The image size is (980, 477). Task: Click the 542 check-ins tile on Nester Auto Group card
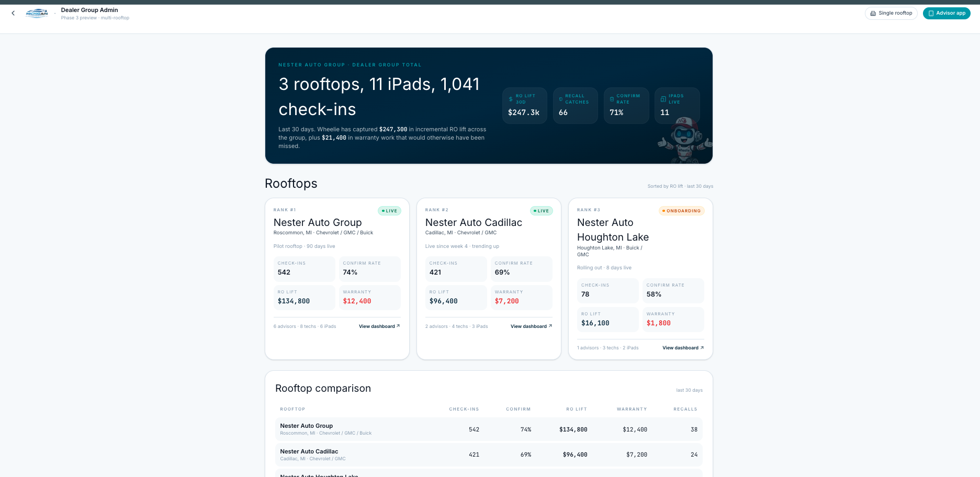(x=305, y=269)
